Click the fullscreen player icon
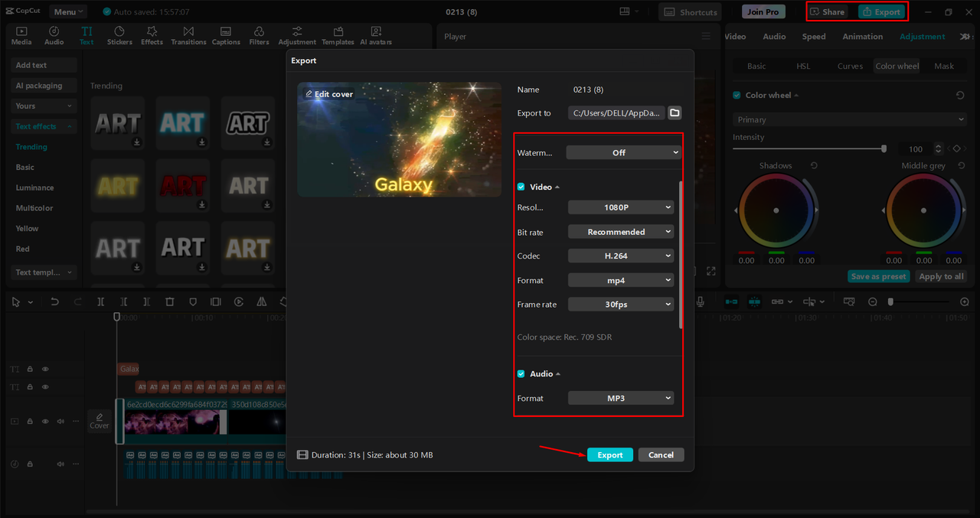Image resolution: width=980 pixels, height=518 pixels. pos(710,271)
